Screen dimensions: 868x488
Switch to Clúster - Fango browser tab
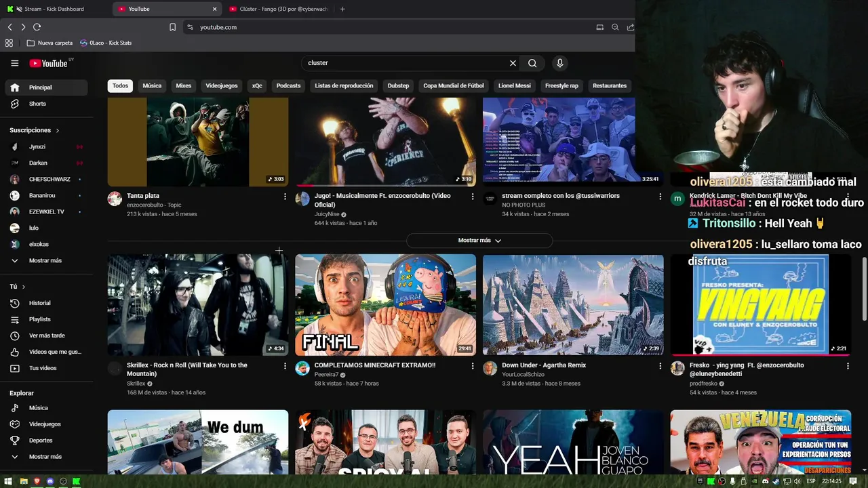click(x=278, y=9)
